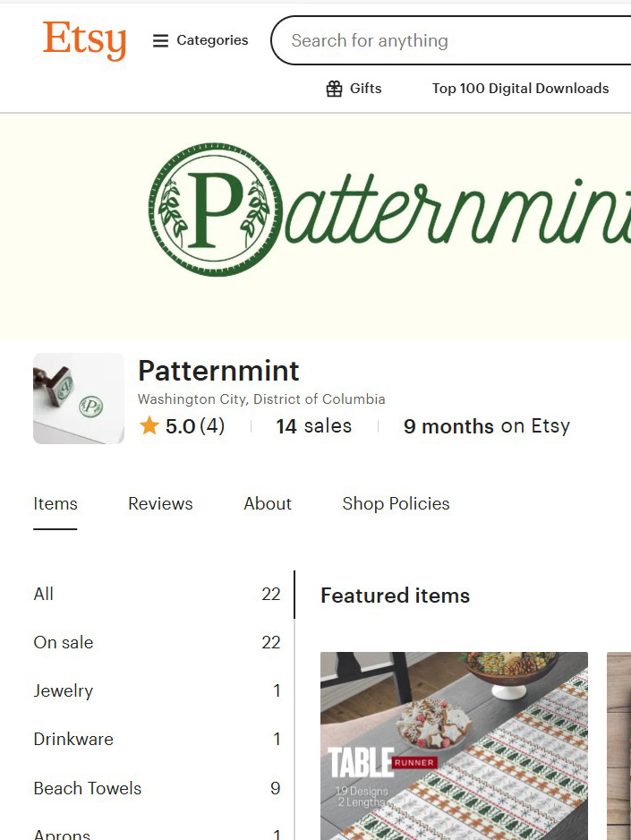Screen dimensions: 631x840
Task: Click the circular P logo in banner
Action: pyautogui.click(x=215, y=210)
